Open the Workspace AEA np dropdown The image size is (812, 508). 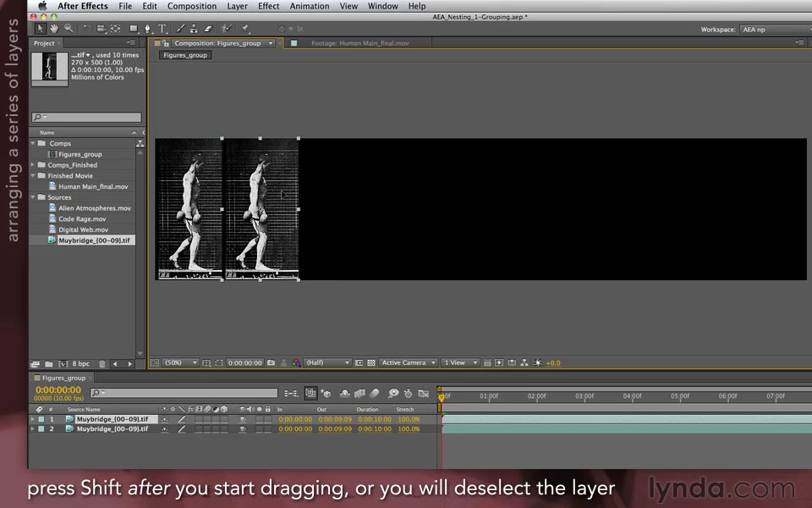[x=776, y=30]
